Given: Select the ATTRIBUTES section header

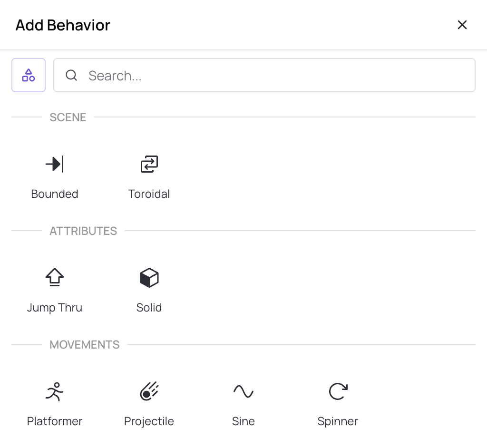Looking at the screenshot, I should [83, 231].
